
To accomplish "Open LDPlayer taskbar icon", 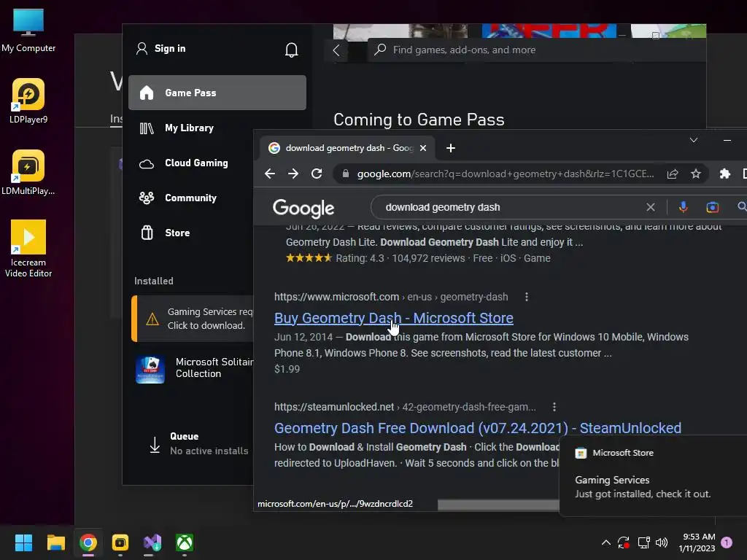I will pos(120,542).
